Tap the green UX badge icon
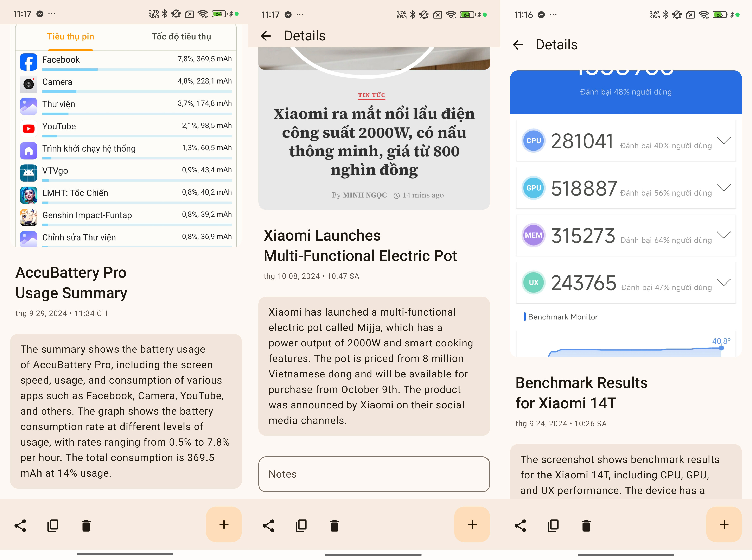 pos(533,282)
